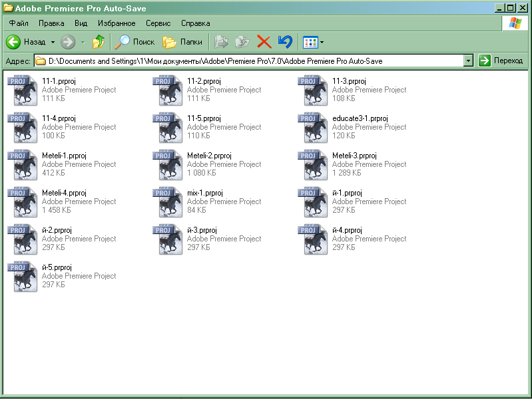Select the Meteli-1.prproj file icon
Viewport: 532px width, 399px height.
point(23,165)
